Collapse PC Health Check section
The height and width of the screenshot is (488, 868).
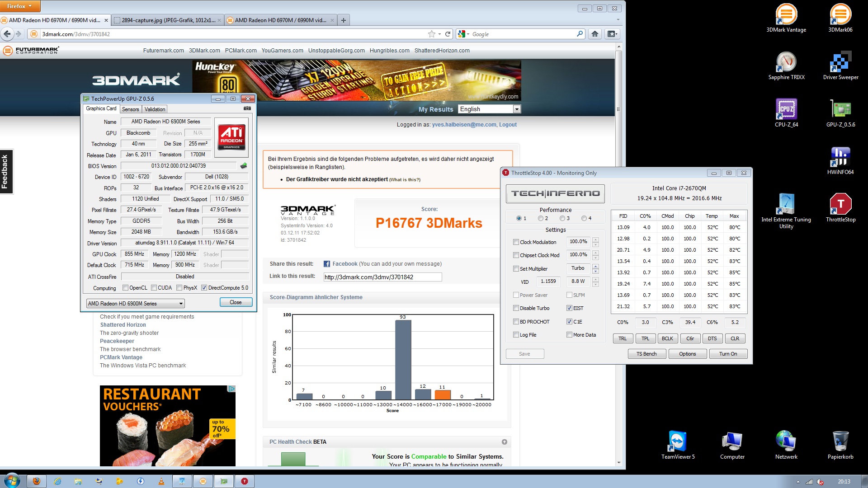pyautogui.click(x=505, y=442)
